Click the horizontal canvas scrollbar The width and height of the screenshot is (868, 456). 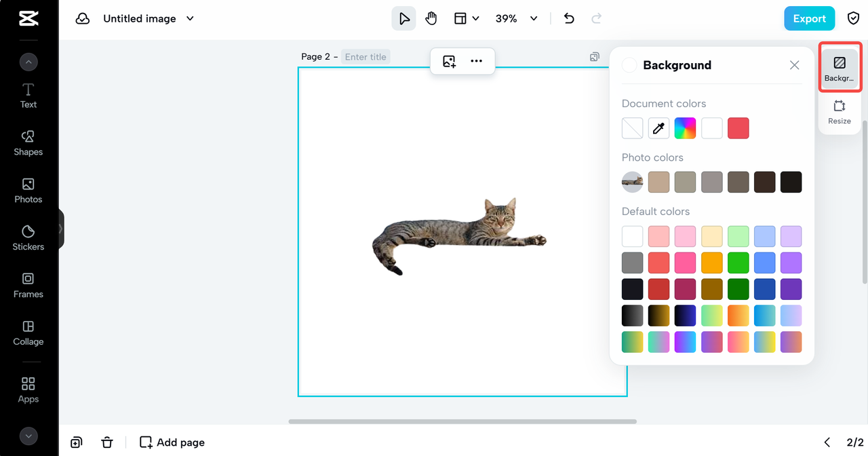(x=462, y=421)
